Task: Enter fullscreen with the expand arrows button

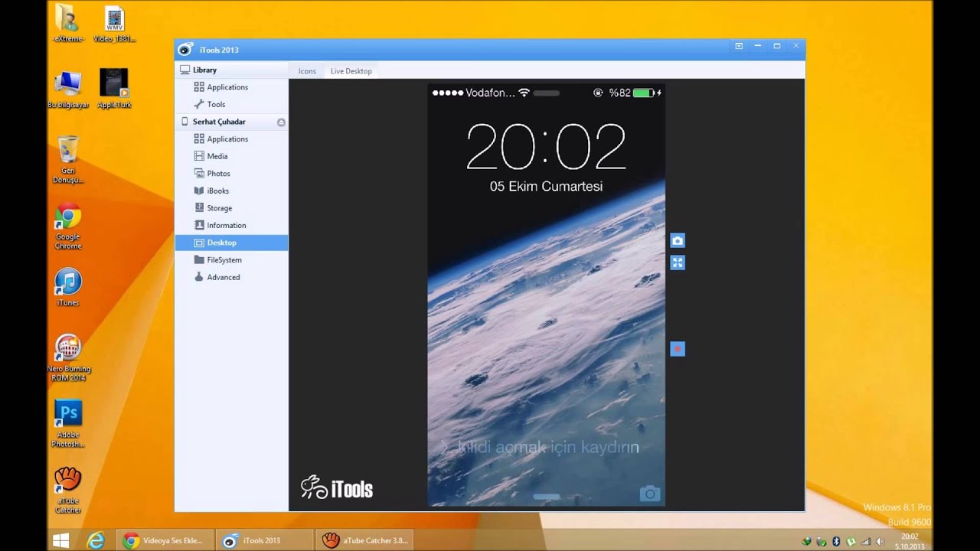Action: (678, 262)
